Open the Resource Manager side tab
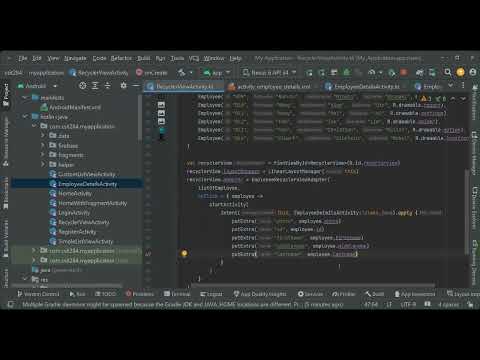 coord(6,141)
